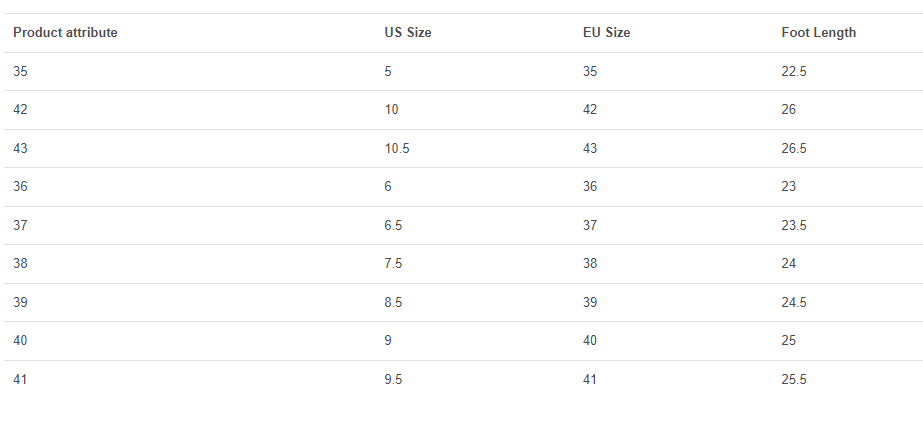This screenshot has height=436, width=923.
Task: Select product attribute 35 in first column
Action: coord(21,71)
